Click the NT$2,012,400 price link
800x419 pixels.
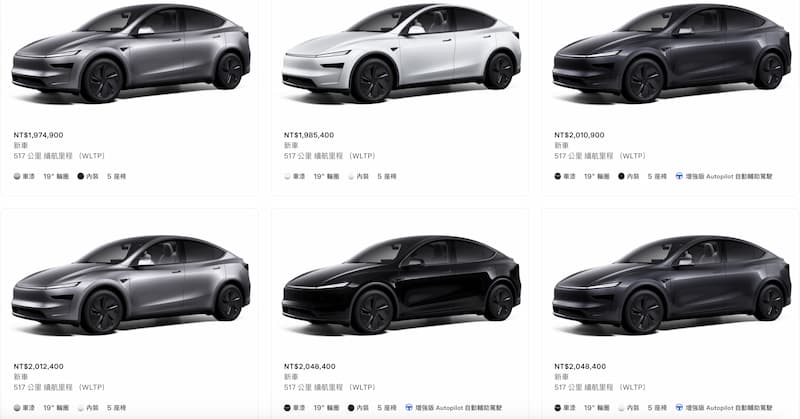tap(38, 366)
